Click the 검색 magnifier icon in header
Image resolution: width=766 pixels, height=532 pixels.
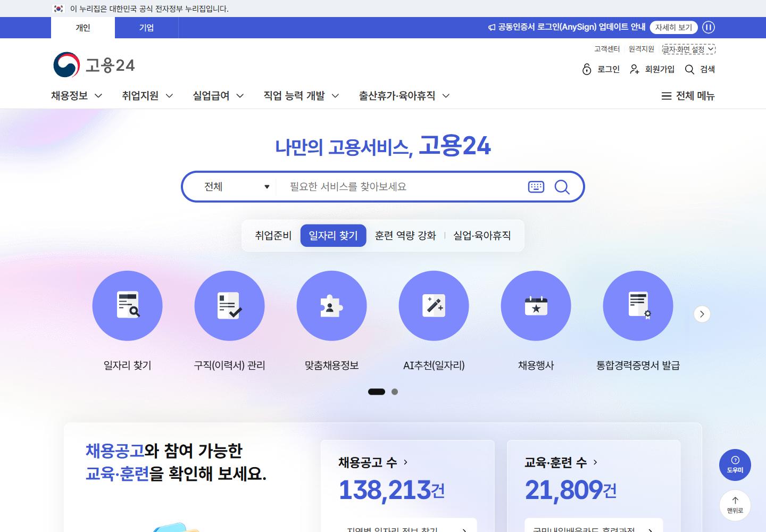pos(690,69)
